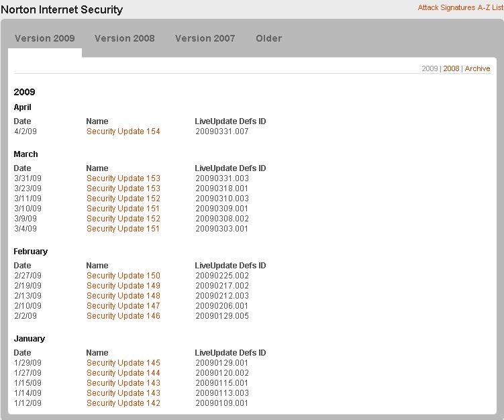The image size is (504, 420).
Task: Go to the 2008 year link
Action: point(451,68)
